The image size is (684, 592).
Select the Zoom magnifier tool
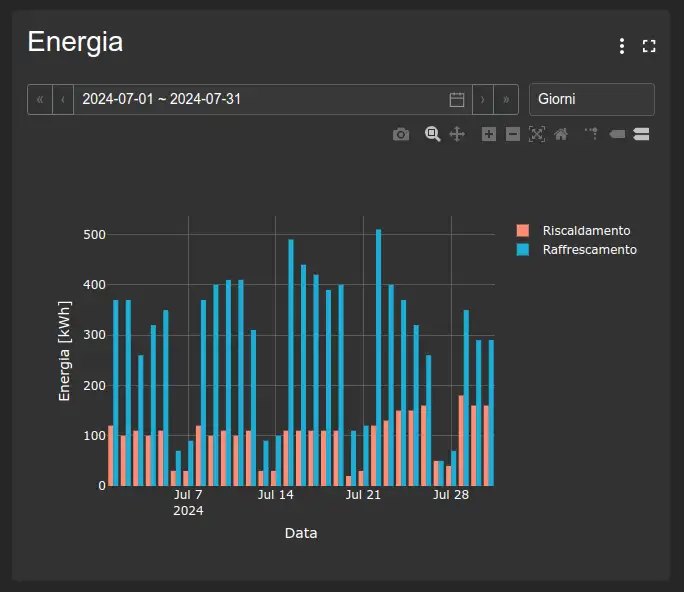(x=432, y=134)
